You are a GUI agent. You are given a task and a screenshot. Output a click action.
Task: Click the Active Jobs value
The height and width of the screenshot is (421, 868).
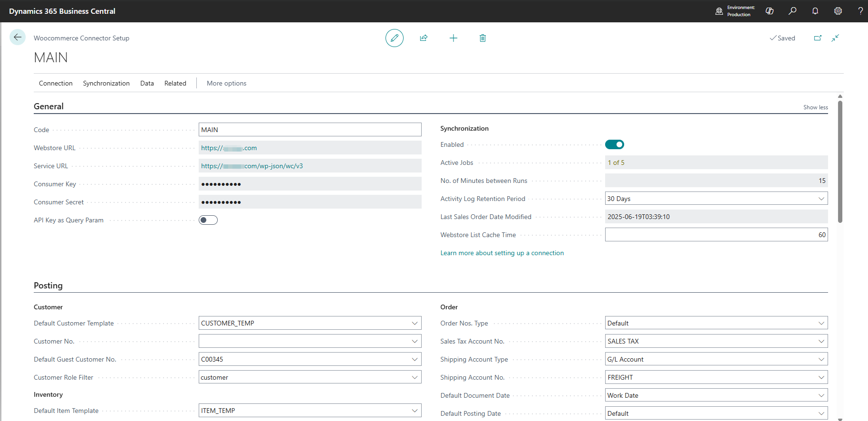(x=616, y=163)
